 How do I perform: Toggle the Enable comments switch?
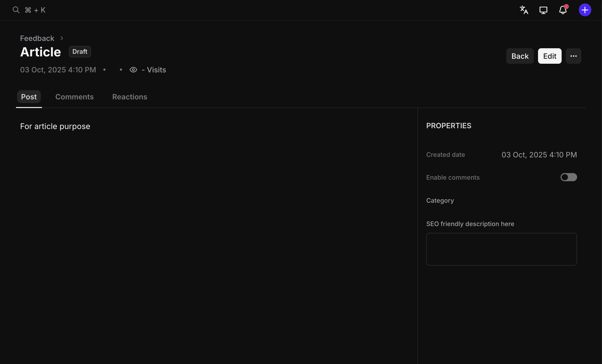pyautogui.click(x=568, y=177)
